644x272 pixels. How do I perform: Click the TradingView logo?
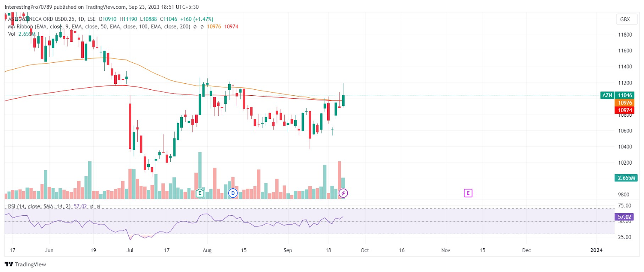tap(25, 264)
